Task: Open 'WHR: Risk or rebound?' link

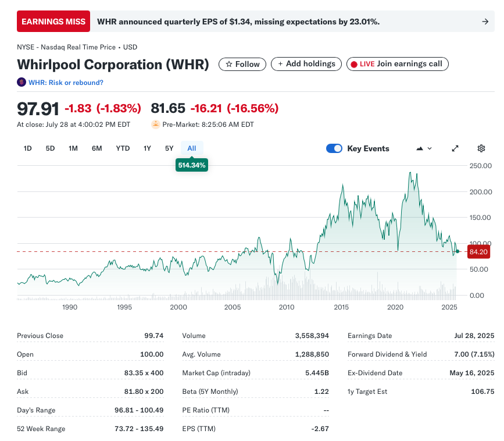Action: 66,83
